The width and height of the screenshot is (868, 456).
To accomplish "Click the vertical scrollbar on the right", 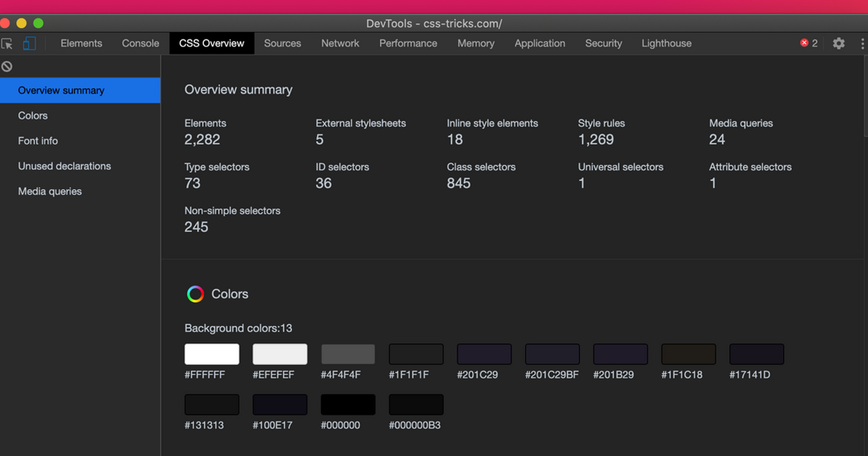I will (x=864, y=96).
